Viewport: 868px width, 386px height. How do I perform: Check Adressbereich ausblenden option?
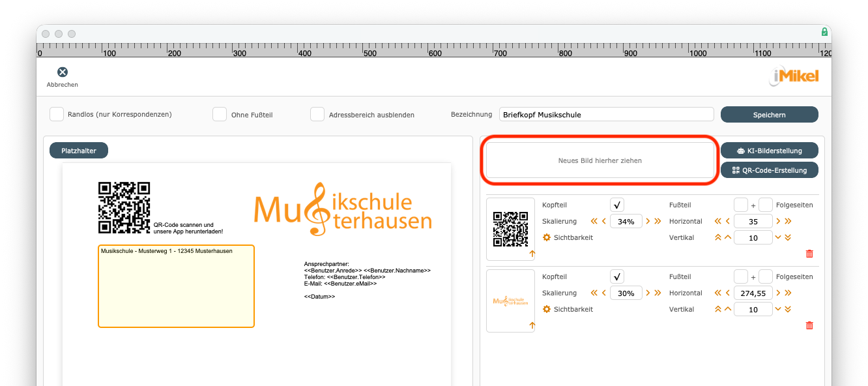click(x=317, y=114)
